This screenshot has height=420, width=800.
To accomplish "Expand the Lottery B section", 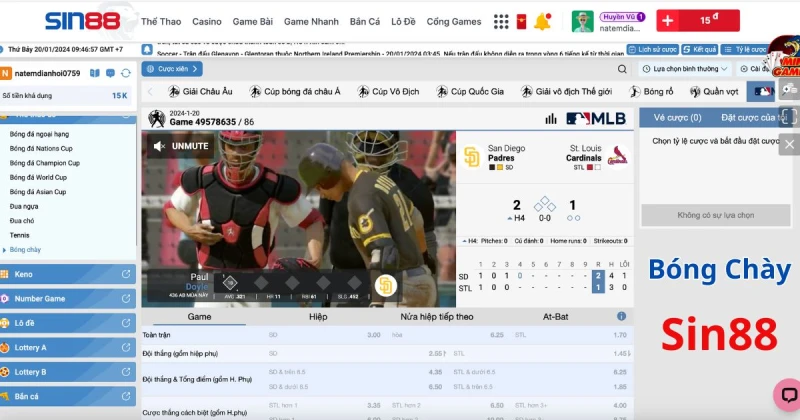I will (68, 372).
